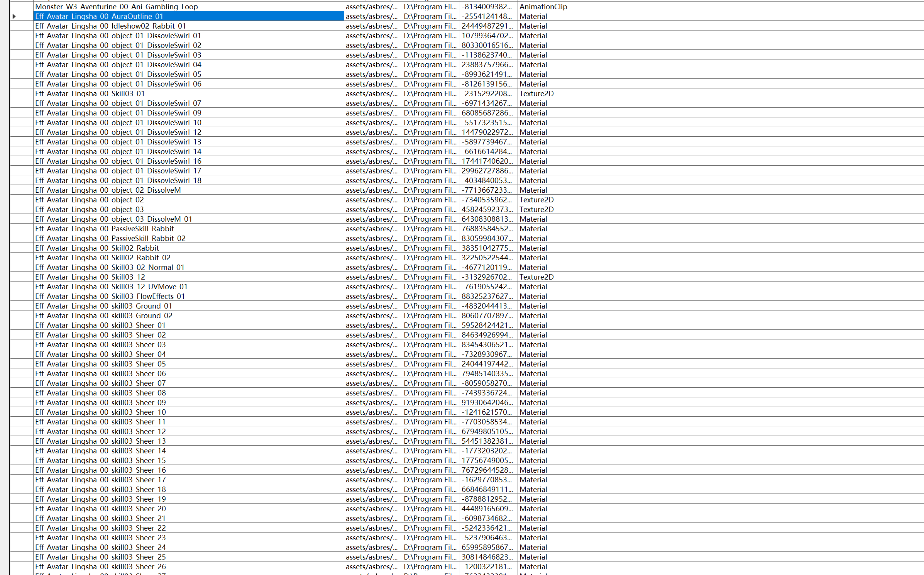Click the path ID cell for Sheer 26
924x575 pixels.
[487, 567]
